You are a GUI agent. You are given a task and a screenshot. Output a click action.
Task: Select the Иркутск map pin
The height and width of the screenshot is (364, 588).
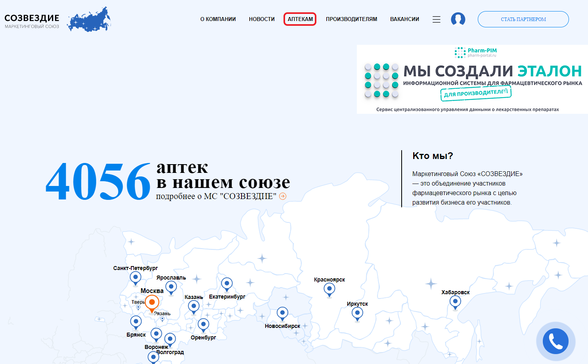pos(357,314)
